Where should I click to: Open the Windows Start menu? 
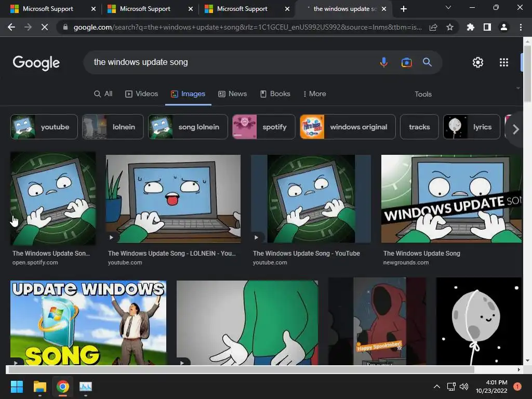click(17, 387)
